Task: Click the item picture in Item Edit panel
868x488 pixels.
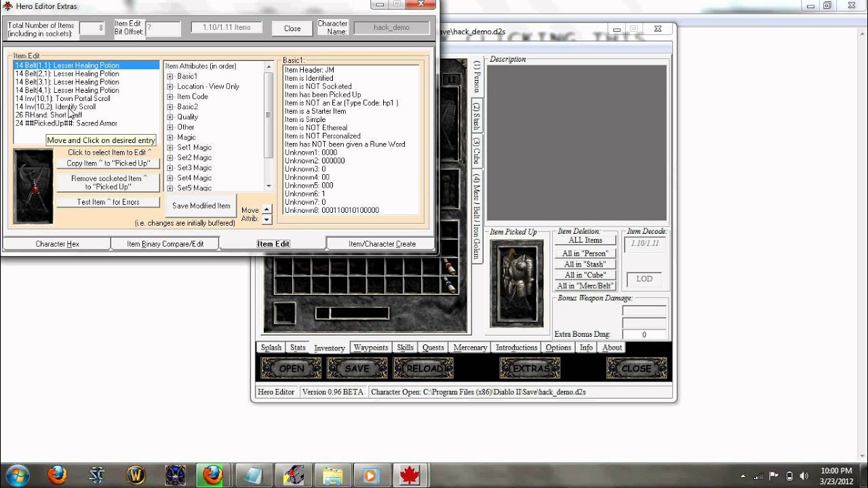Action: click(33, 186)
